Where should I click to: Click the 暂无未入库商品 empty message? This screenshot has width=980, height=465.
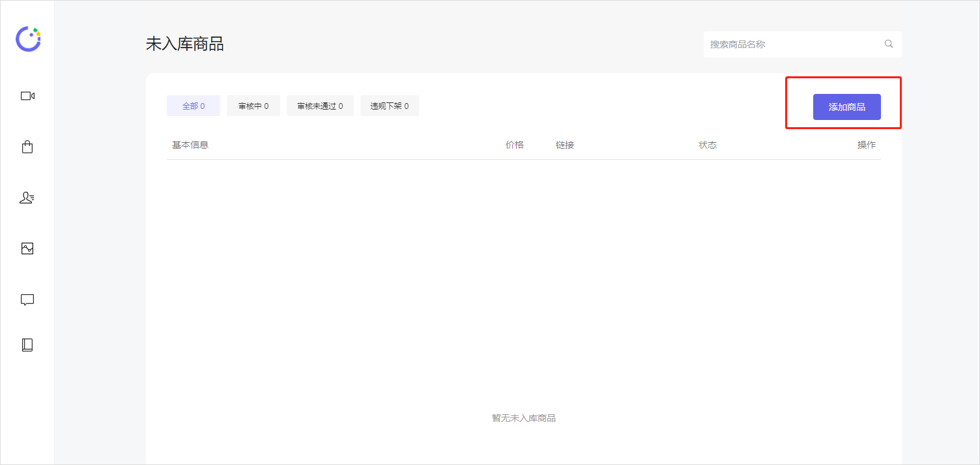524,418
